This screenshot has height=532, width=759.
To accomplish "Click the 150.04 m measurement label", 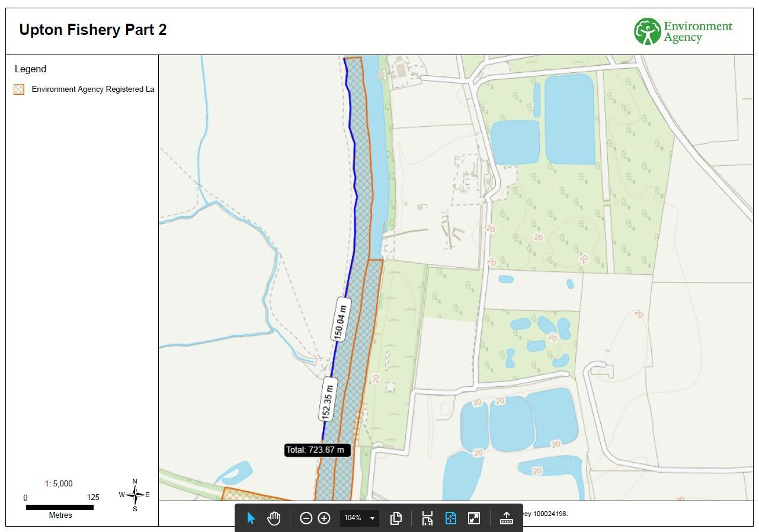I will tap(340, 320).
